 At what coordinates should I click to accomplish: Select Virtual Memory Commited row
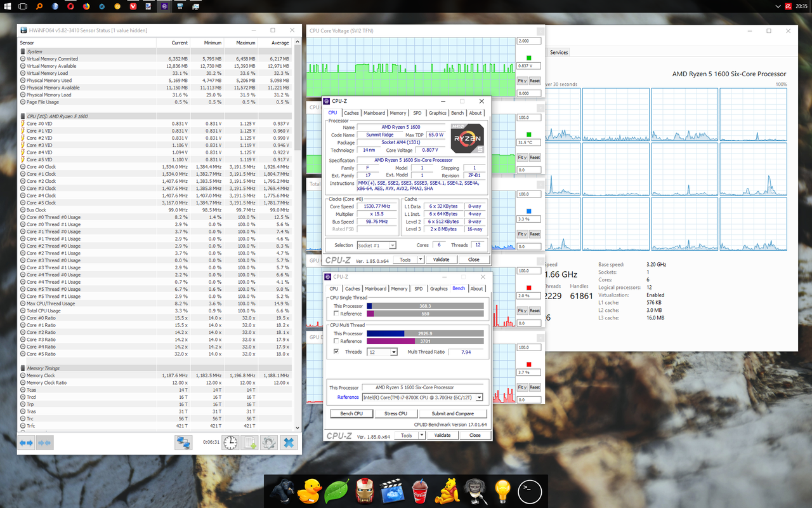156,58
